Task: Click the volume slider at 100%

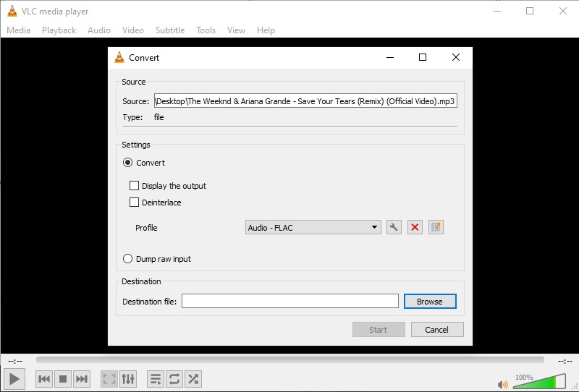Action: tap(539, 381)
